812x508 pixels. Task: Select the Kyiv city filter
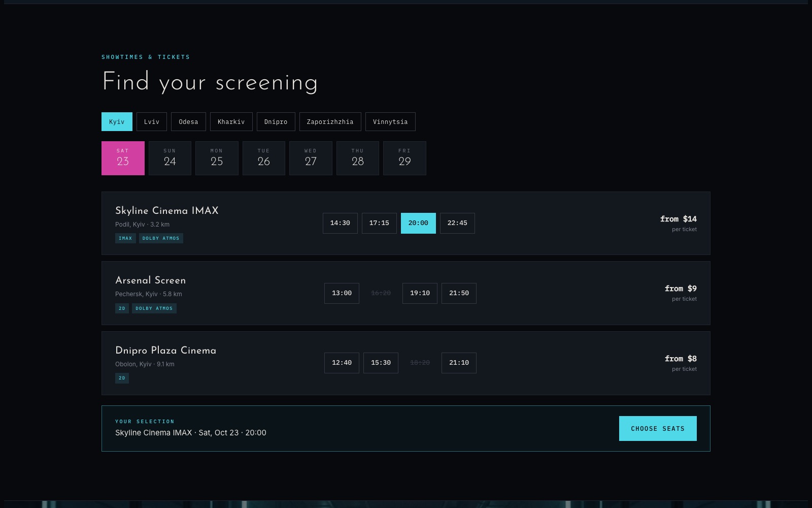coord(117,122)
